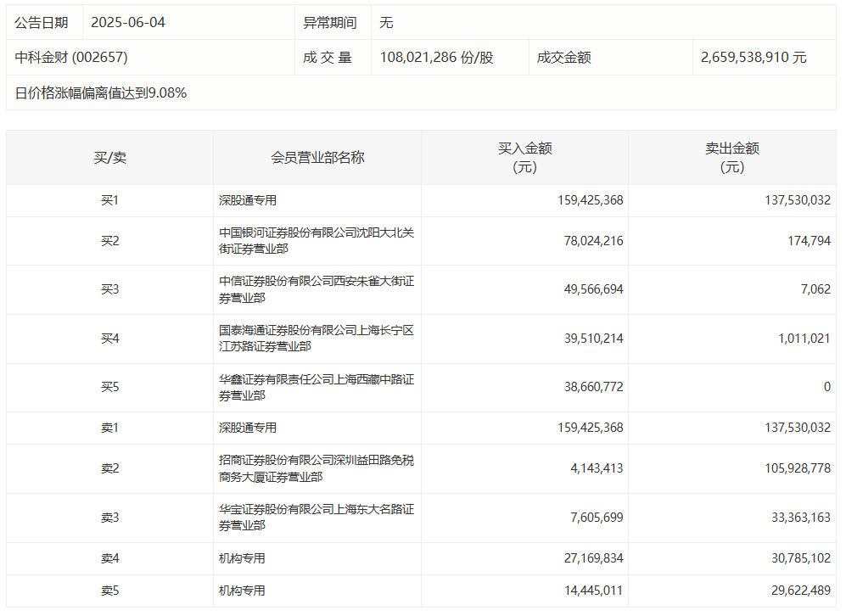Click the 卖5 row label

(109, 591)
